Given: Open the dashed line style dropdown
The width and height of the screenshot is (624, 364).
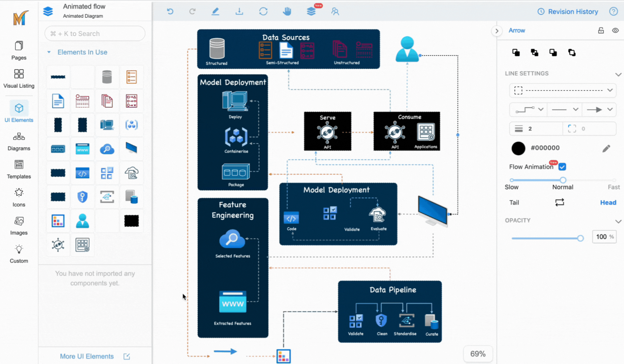Looking at the screenshot, I should (x=563, y=90).
